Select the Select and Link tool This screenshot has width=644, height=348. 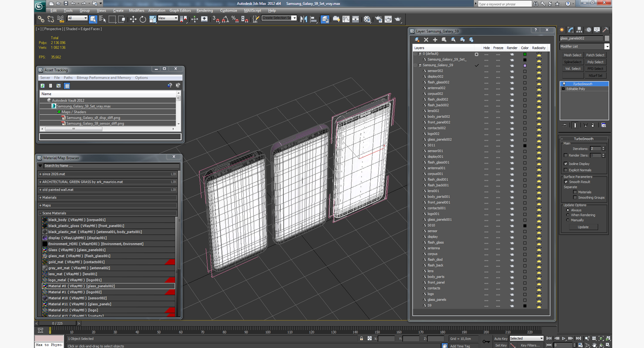[x=41, y=19]
